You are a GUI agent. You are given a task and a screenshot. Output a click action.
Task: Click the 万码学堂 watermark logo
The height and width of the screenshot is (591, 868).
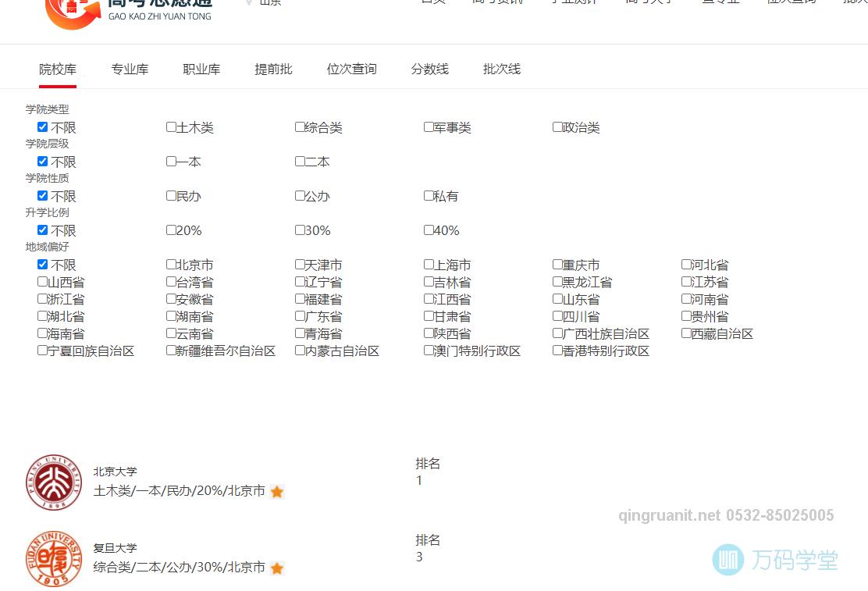pyautogui.click(x=729, y=560)
